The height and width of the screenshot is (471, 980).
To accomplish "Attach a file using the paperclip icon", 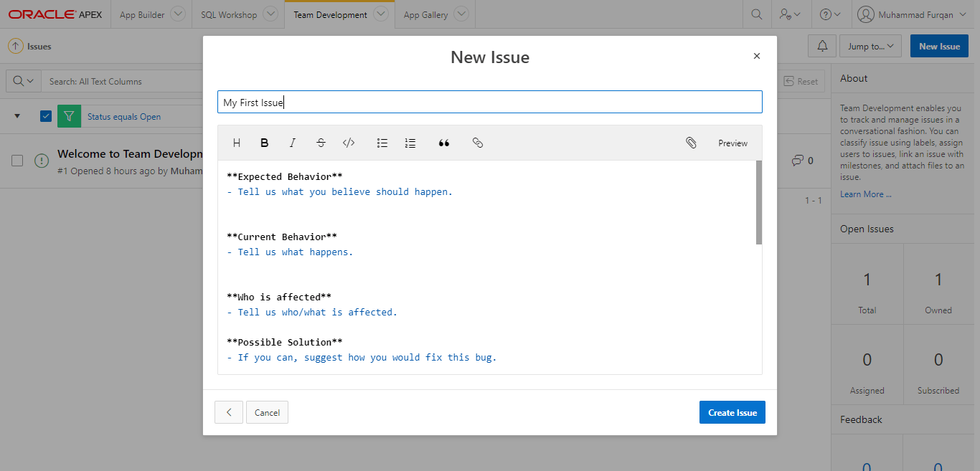I will [x=691, y=143].
